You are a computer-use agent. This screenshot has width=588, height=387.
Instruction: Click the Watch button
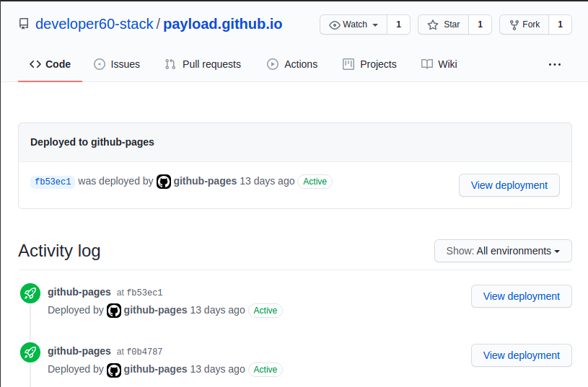pyautogui.click(x=354, y=25)
